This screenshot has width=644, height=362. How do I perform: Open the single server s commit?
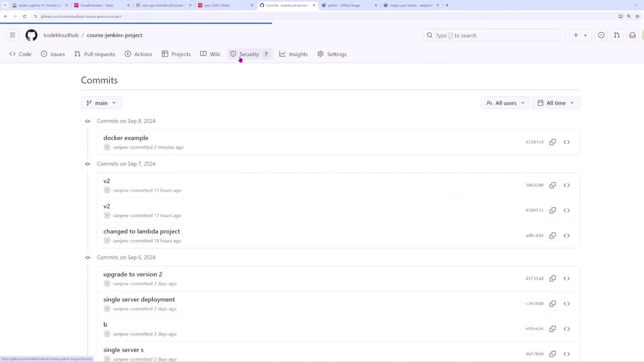(123, 349)
